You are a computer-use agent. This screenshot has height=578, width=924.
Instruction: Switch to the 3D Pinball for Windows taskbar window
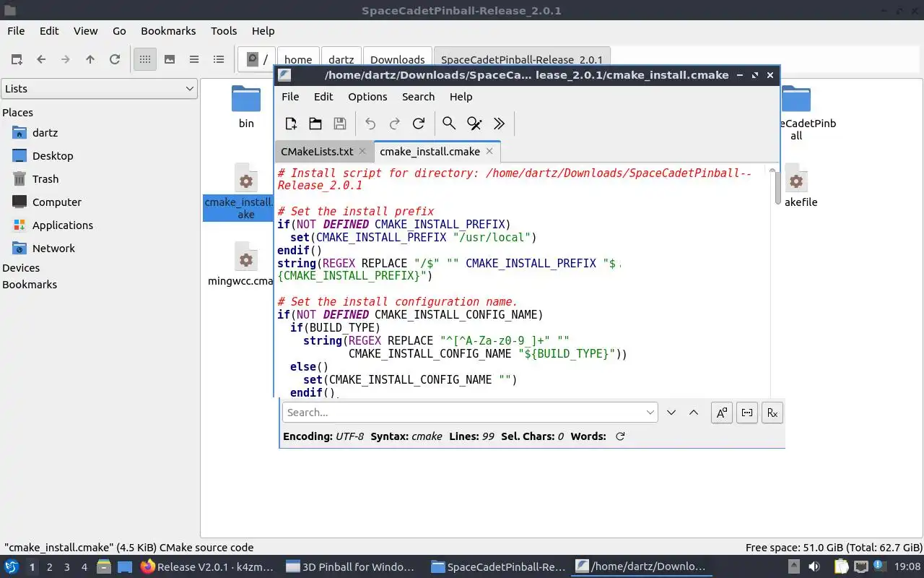(x=351, y=567)
